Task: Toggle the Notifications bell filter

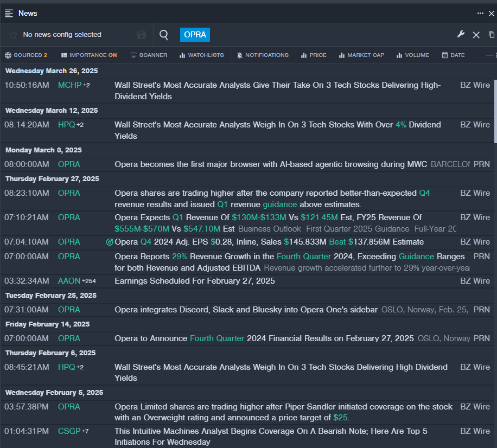Action: [x=263, y=55]
